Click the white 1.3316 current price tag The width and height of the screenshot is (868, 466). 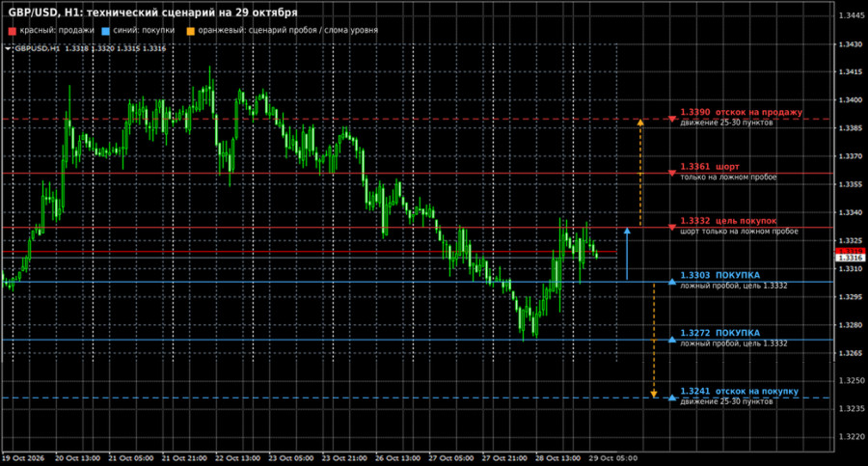coord(850,258)
